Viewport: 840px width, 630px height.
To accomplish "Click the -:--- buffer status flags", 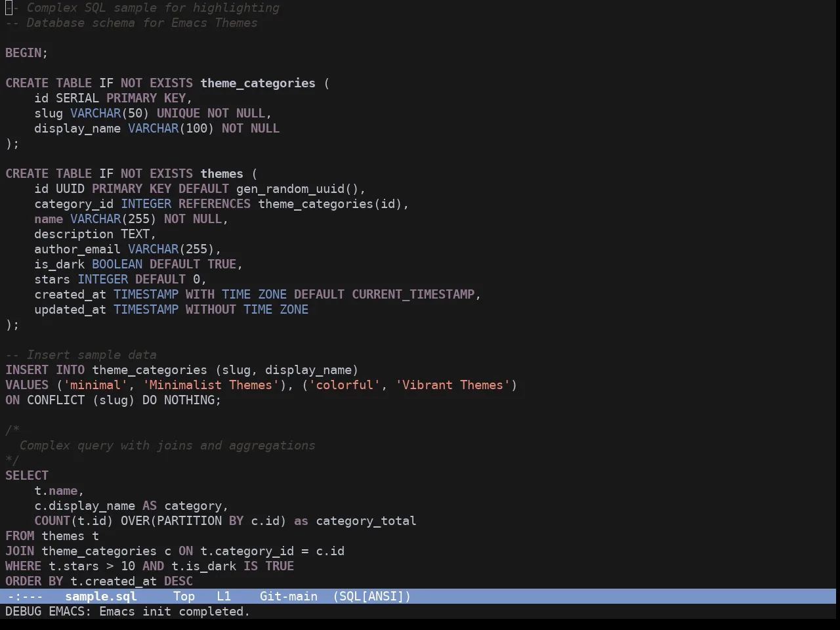I will tap(26, 597).
